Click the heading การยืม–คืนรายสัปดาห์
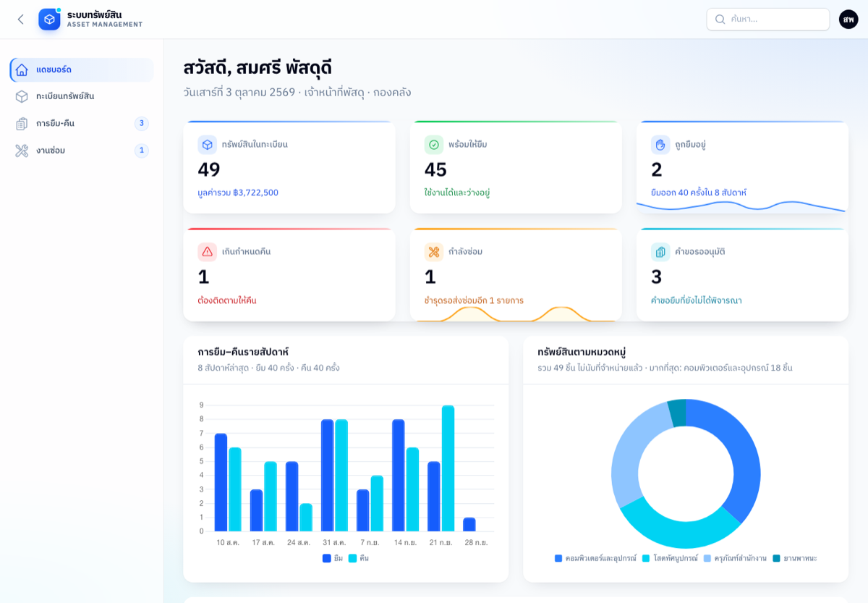This screenshot has height=603, width=868. [x=243, y=352]
